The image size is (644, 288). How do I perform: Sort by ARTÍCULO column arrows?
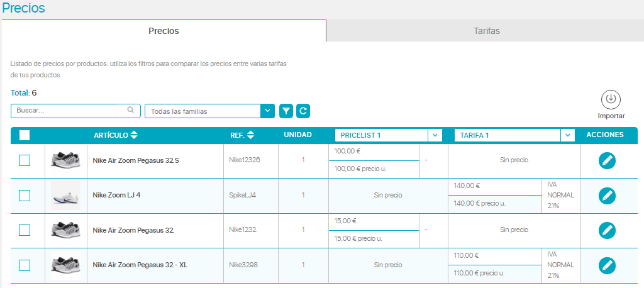click(x=134, y=135)
